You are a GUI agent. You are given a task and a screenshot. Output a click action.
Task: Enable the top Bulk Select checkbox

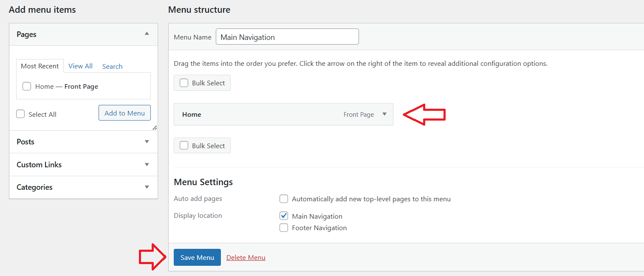pos(184,83)
